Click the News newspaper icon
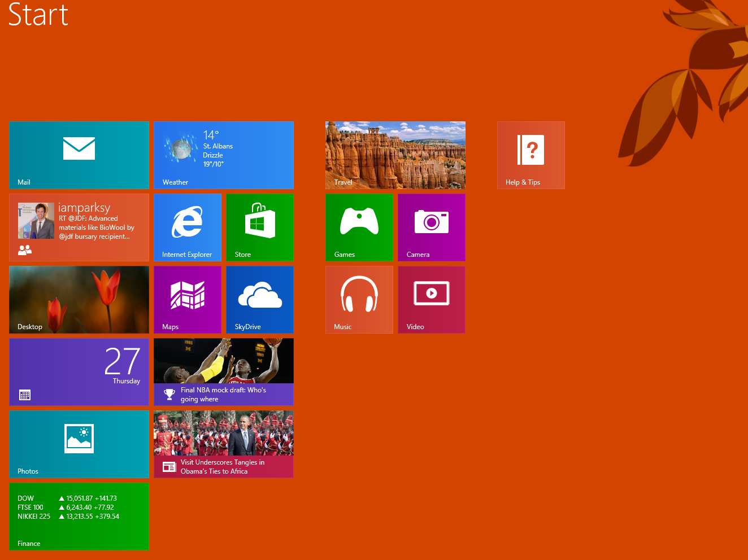Viewport: 748px width, 560px height. (169, 467)
